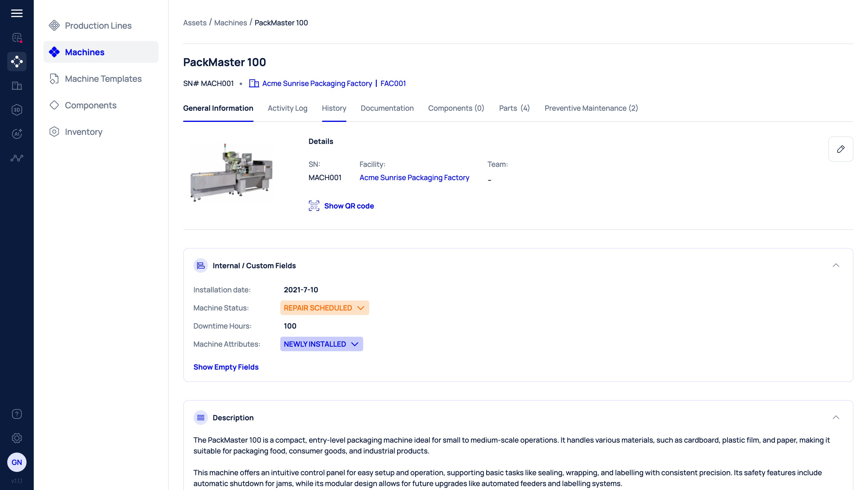Switch to the Activity Log tab
The image size is (868, 490).
tap(287, 108)
